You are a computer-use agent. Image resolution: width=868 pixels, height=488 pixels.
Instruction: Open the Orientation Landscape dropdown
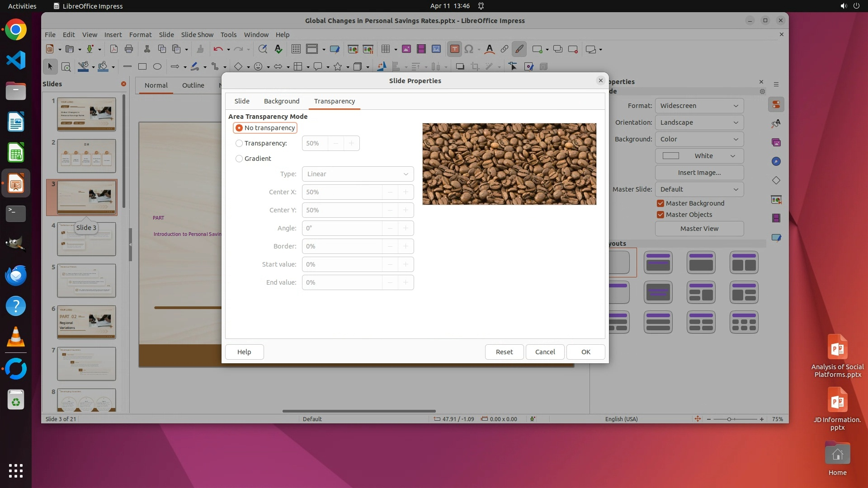[699, 122]
